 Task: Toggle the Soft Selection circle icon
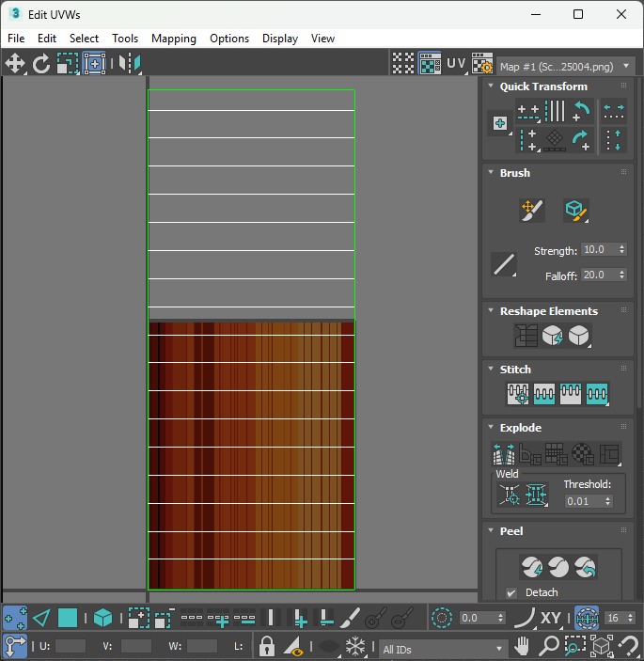(x=442, y=618)
